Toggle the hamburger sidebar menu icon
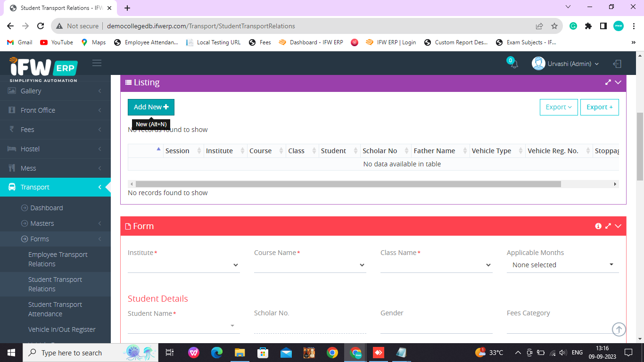This screenshot has width=644, height=362. (97, 63)
